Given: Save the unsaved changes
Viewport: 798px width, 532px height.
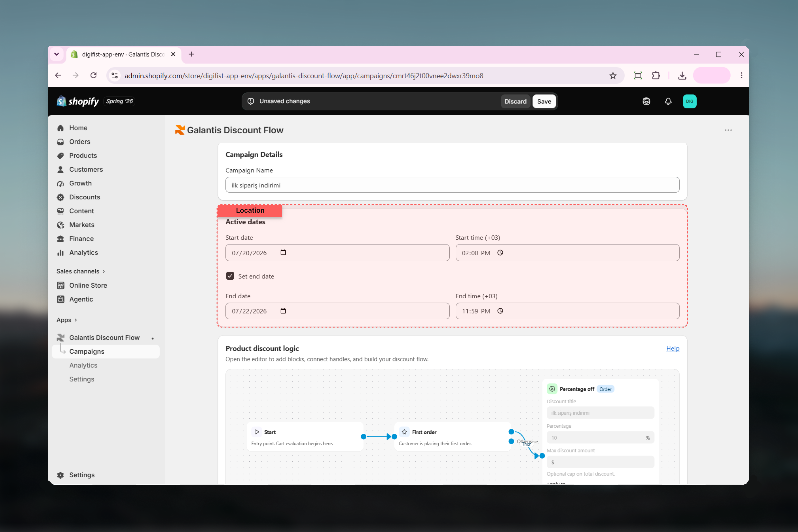Looking at the screenshot, I should [x=544, y=101].
